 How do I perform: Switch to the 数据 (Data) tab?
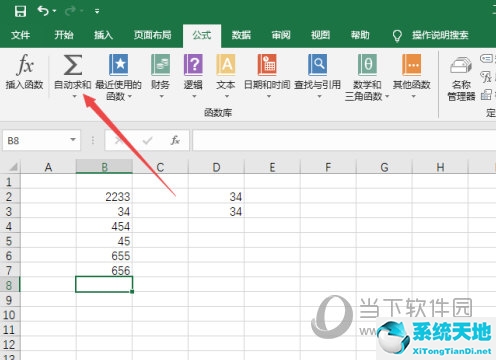pos(241,35)
